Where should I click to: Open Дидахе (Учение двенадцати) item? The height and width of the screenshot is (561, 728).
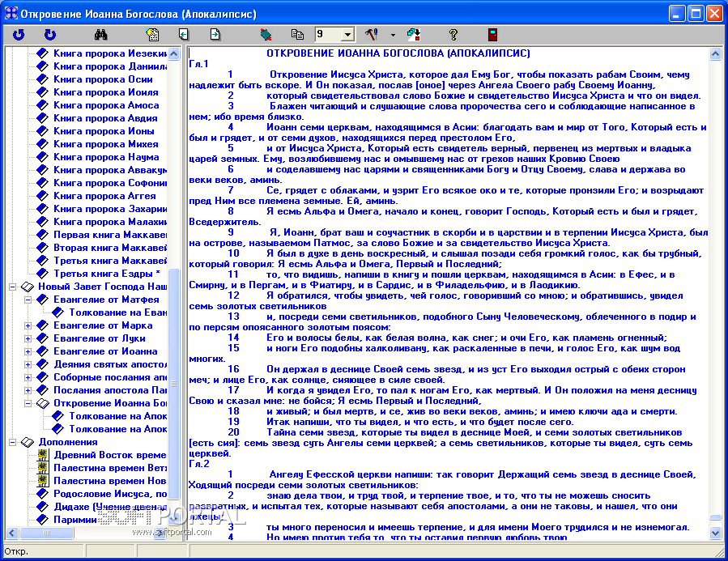point(110,507)
